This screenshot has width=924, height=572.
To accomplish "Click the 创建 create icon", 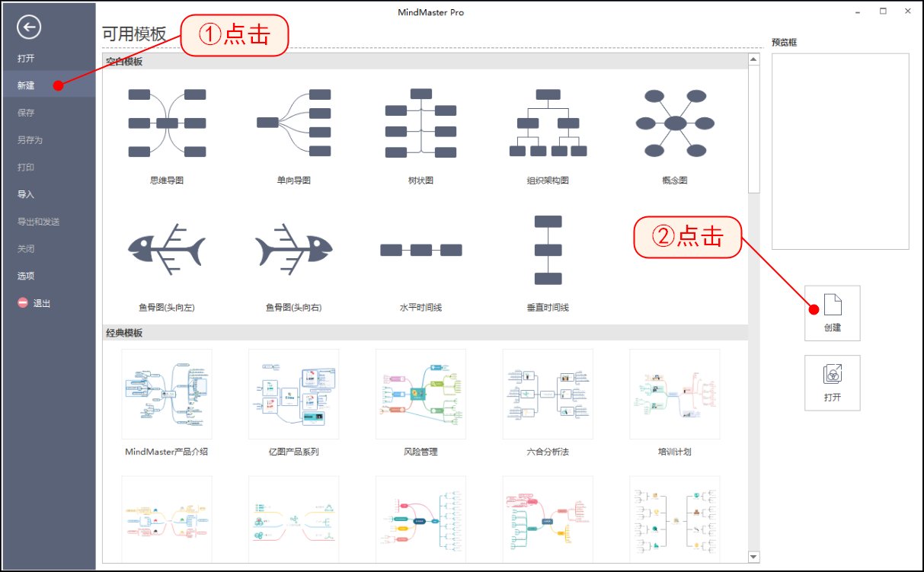I will [x=832, y=312].
